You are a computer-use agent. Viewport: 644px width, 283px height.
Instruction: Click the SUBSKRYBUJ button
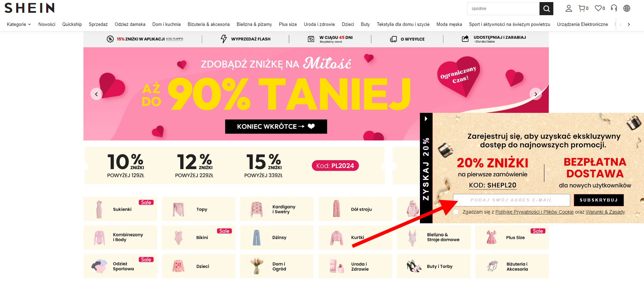point(598,200)
